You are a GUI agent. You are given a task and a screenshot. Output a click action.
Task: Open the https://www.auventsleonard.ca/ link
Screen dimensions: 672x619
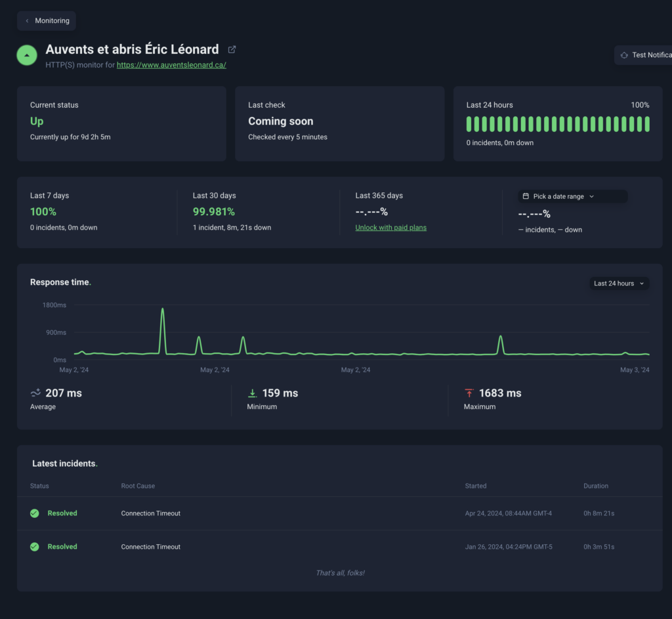(171, 66)
